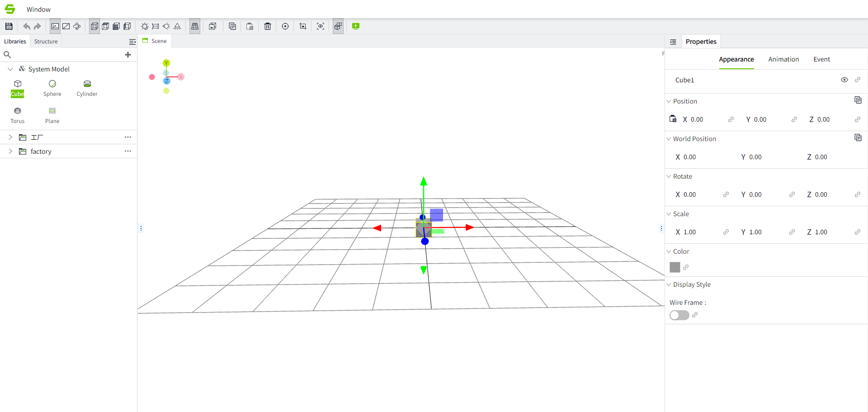Click the Save icon in toolbar

pyautogui.click(x=9, y=26)
